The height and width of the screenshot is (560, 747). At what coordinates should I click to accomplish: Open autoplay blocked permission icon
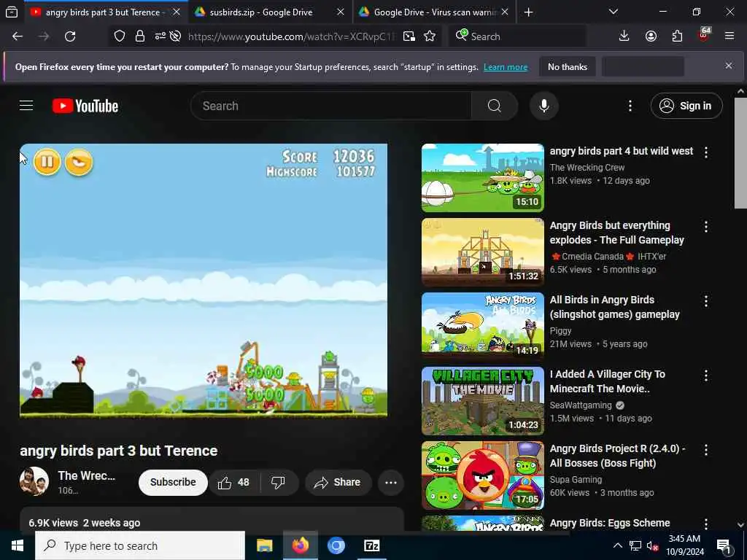(175, 36)
